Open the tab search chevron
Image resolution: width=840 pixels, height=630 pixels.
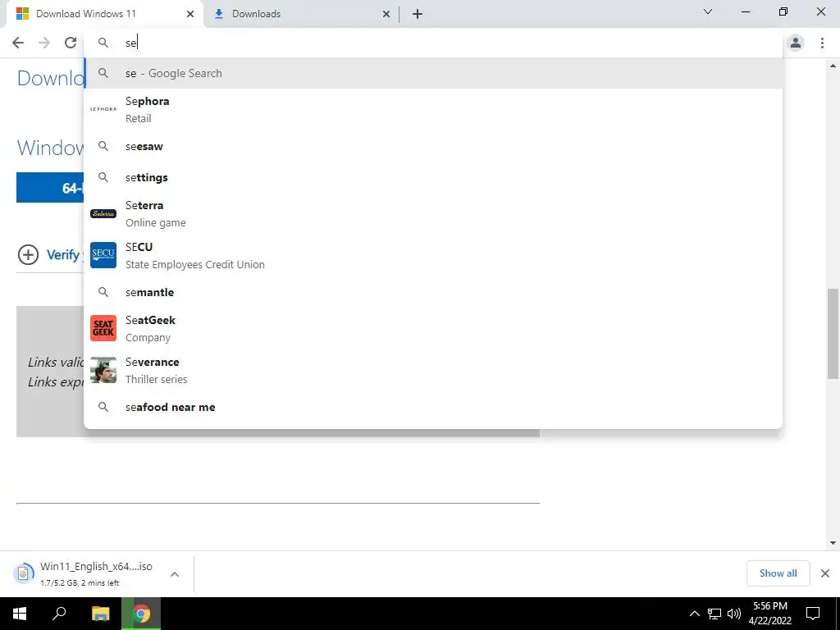(x=708, y=11)
